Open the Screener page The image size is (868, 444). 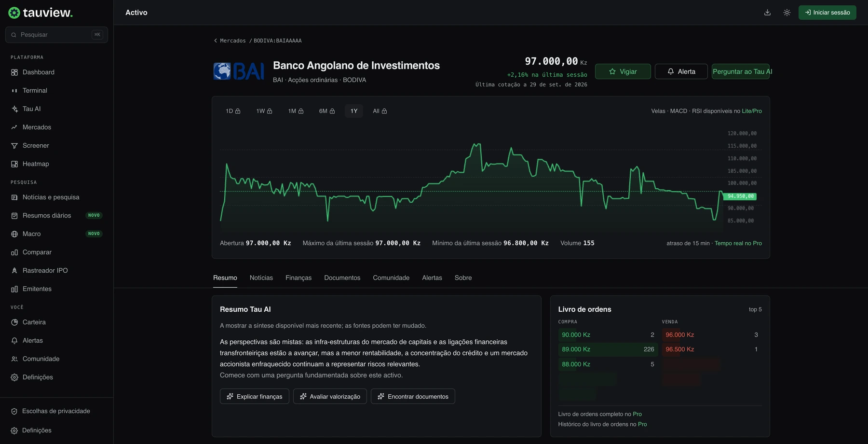(56, 146)
